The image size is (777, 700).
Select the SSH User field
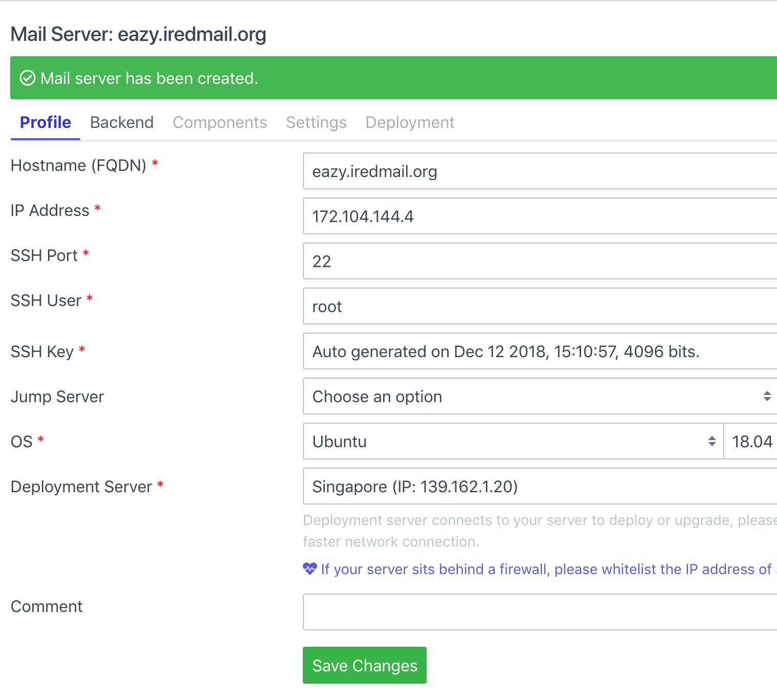(x=540, y=307)
